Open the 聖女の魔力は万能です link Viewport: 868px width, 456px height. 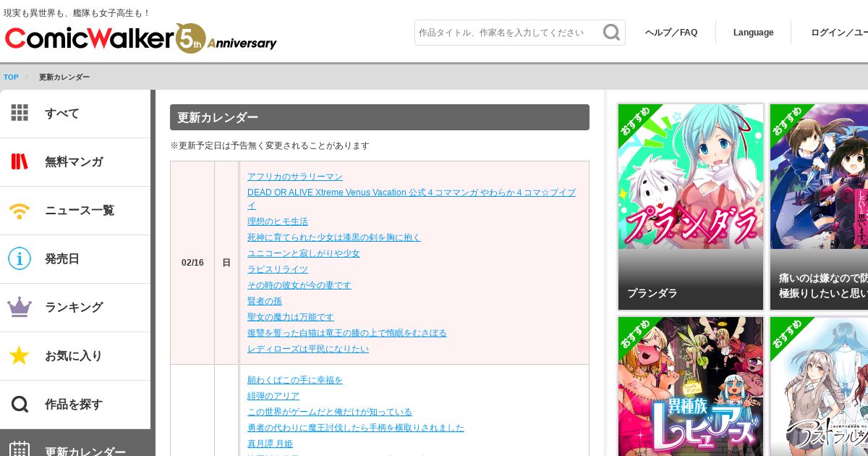coord(291,317)
